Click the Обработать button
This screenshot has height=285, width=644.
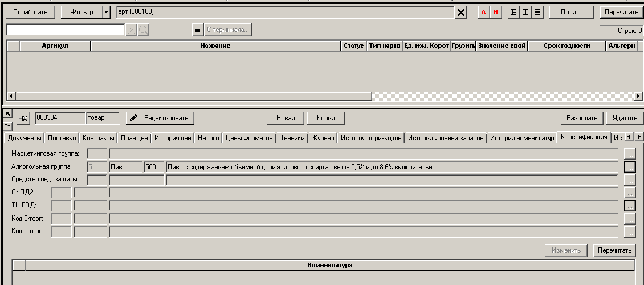30,12
